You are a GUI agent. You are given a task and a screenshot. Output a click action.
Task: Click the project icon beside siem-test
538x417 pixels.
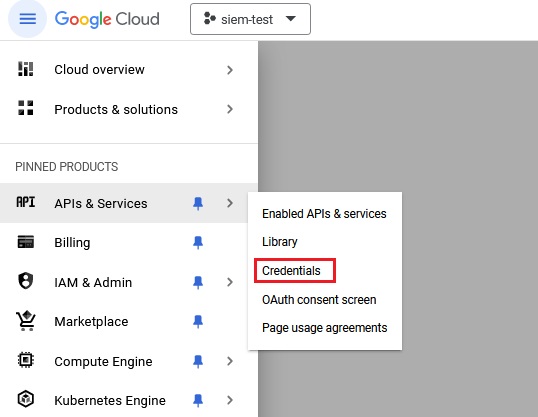[210, 19]
